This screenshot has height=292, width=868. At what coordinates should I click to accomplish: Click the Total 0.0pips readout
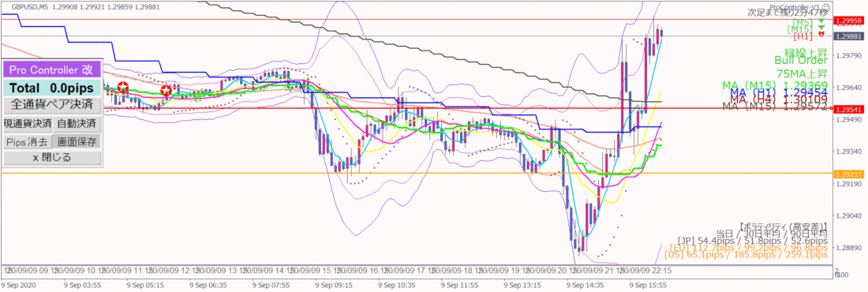(52, 88)
